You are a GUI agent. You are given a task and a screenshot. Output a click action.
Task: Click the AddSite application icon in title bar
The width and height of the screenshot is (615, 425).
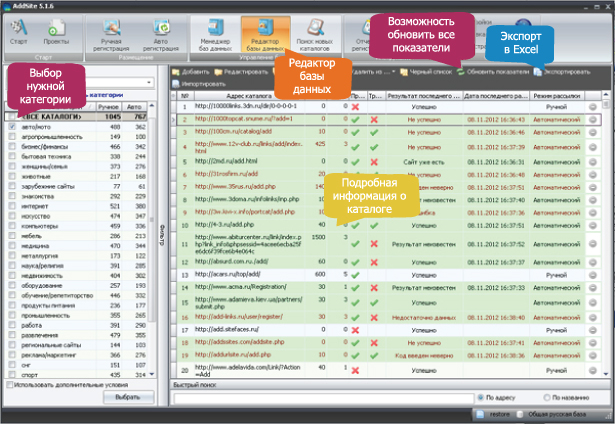click(x=6, y=6)
